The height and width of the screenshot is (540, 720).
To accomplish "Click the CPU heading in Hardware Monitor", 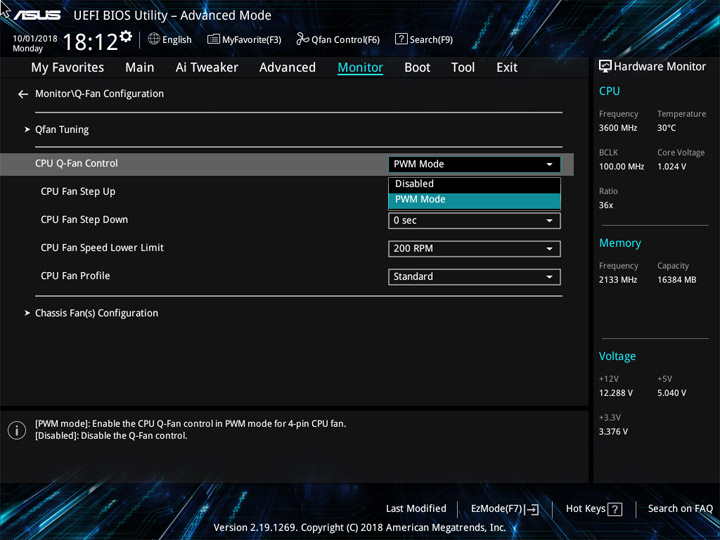I will tap(609, 91).
